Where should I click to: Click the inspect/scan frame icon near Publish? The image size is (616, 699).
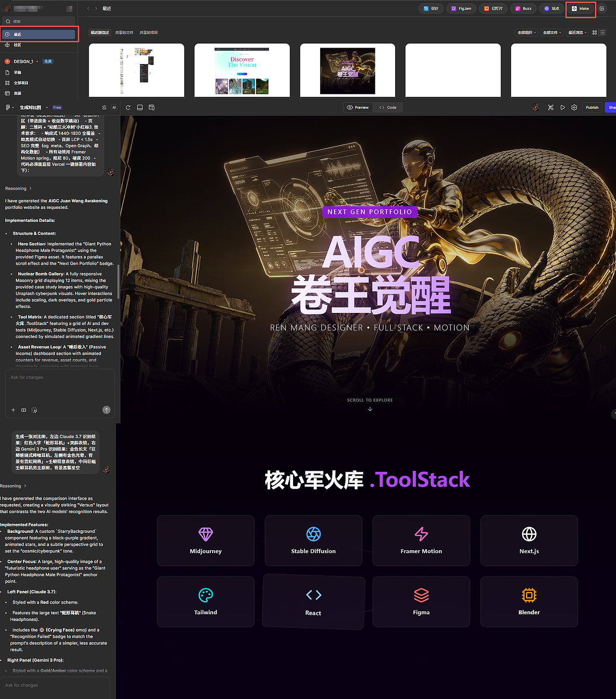551,107
